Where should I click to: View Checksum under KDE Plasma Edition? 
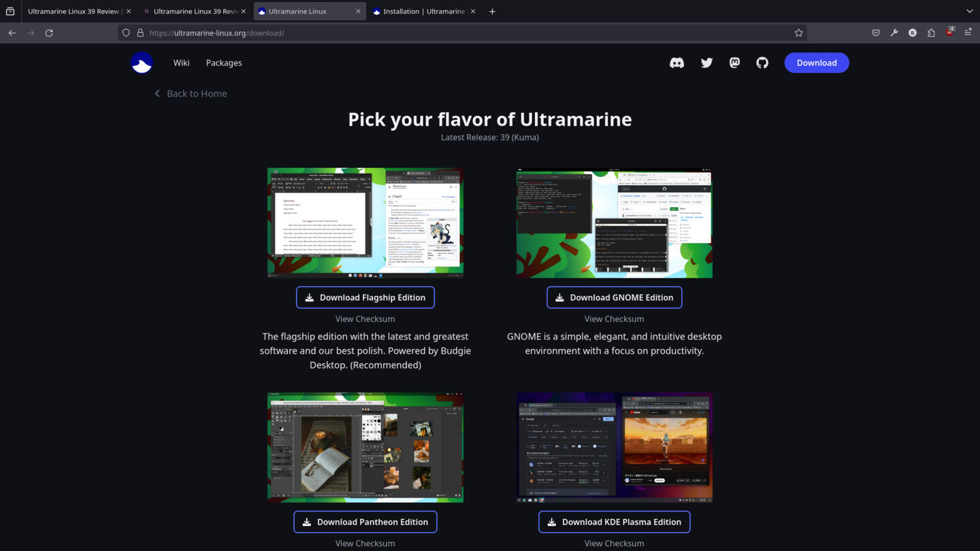click(615, 544)
